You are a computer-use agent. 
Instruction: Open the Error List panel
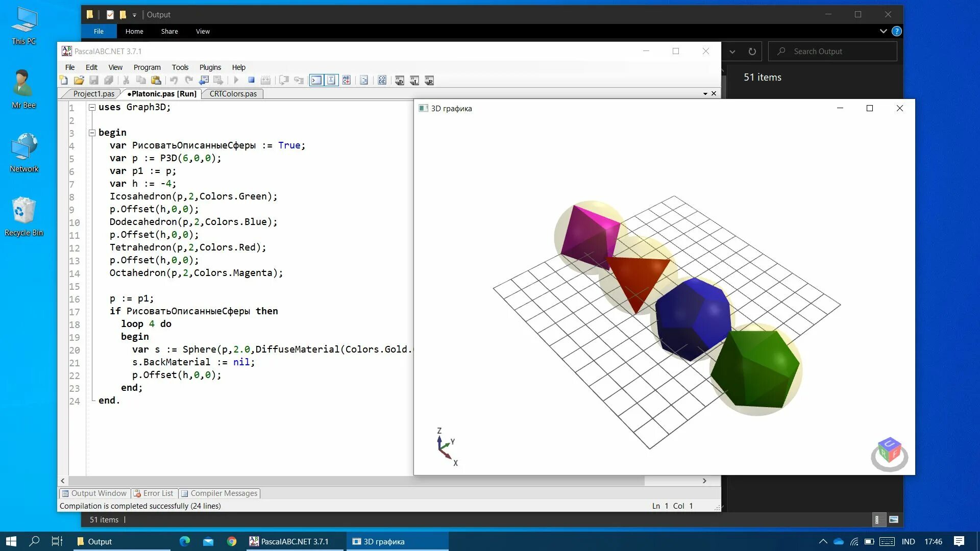coord(154,493)
